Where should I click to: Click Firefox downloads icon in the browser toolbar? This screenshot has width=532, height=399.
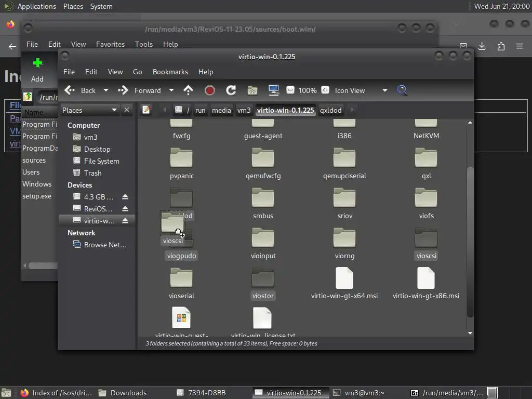(x=482, y=46)
